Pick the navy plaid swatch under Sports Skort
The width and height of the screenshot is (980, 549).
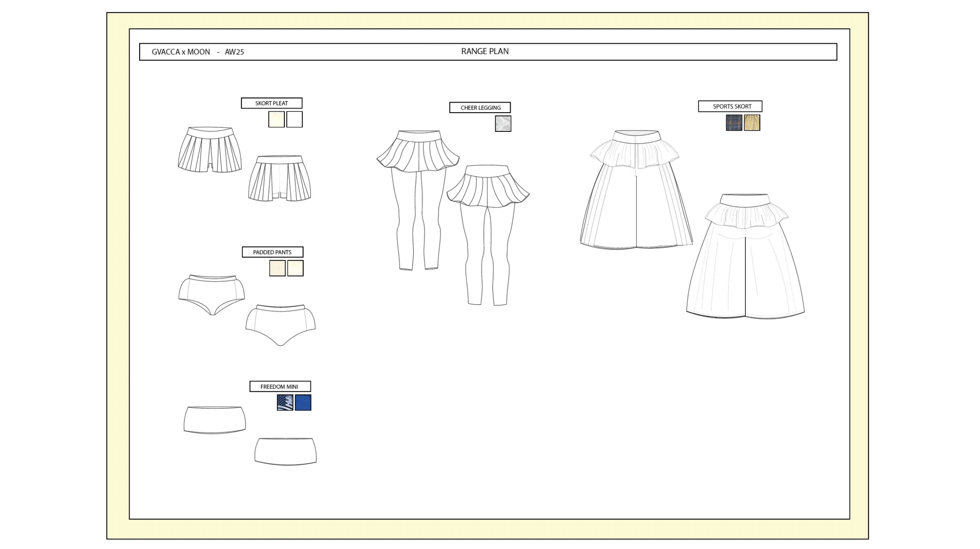click(734, 123)
